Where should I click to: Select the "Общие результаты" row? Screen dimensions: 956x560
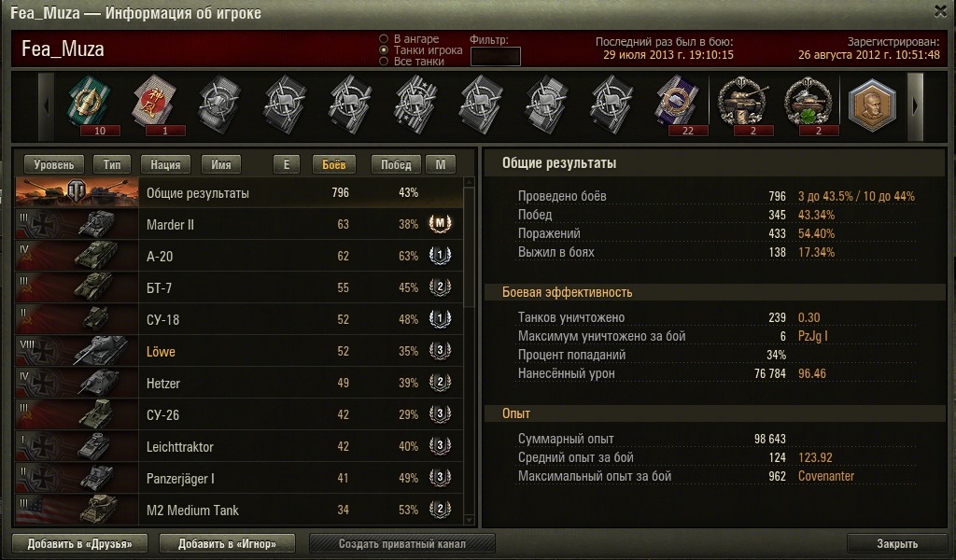point(239,192)
